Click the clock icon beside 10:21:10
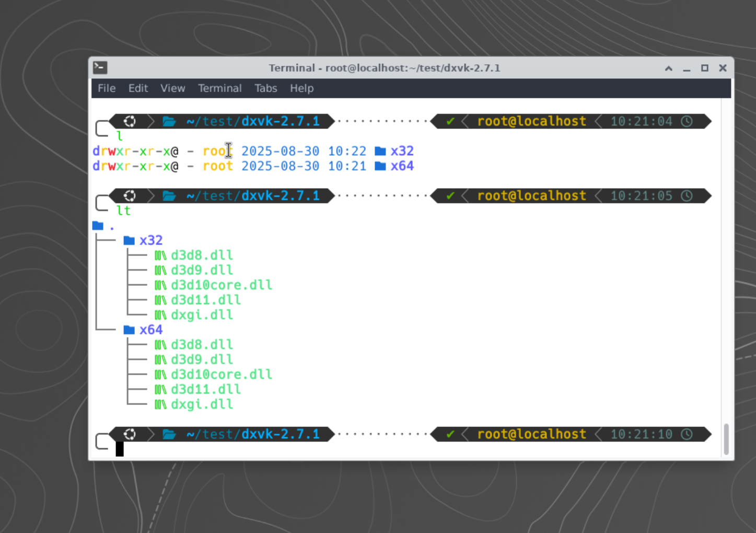This screenshot has height=533, width=756. click(687, 434)
